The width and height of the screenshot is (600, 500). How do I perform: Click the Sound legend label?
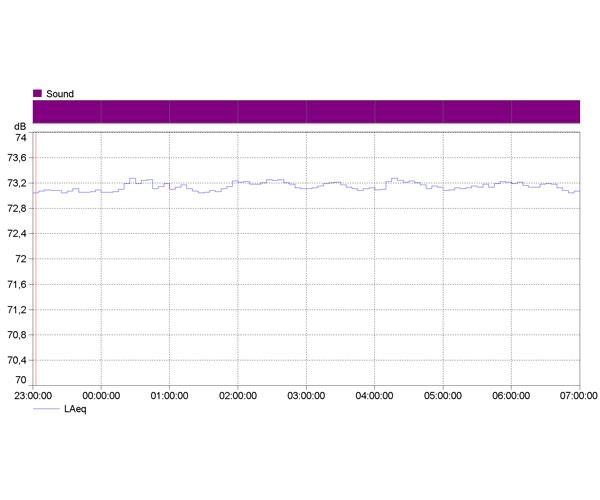click(60, 94)
